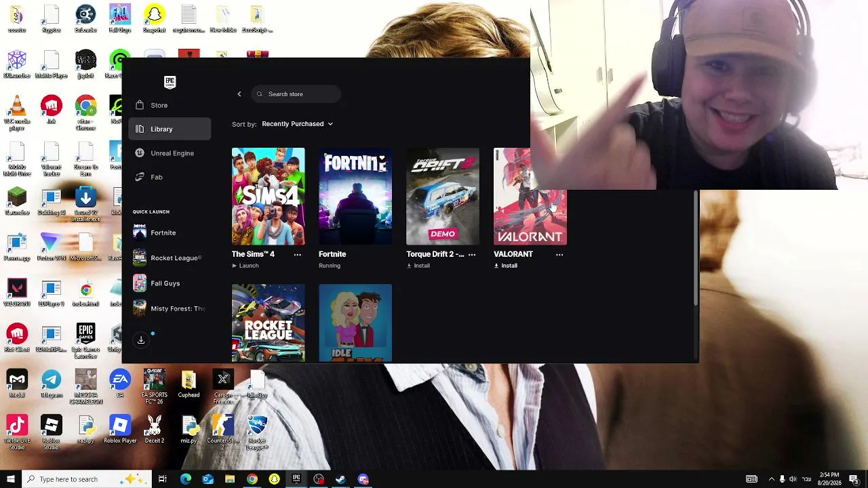868x488 pixels.
Task: Open Telegram desktop shortcut
Action: [52, 383]
